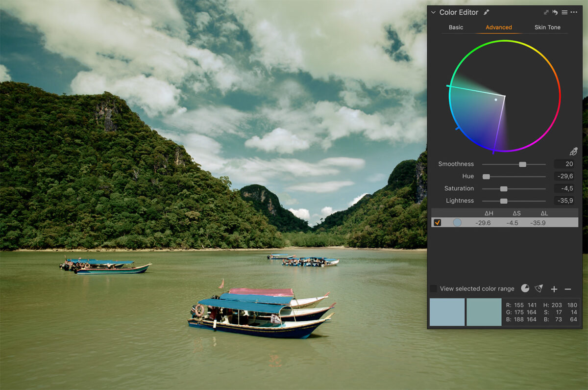
Task: Remove the color selection using minus button
Action: [568, 288]
